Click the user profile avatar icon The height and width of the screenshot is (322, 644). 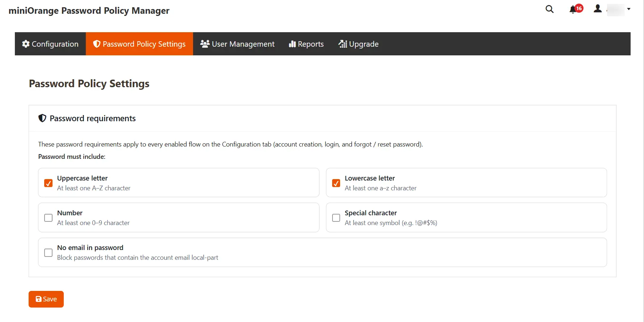point(598,9)
